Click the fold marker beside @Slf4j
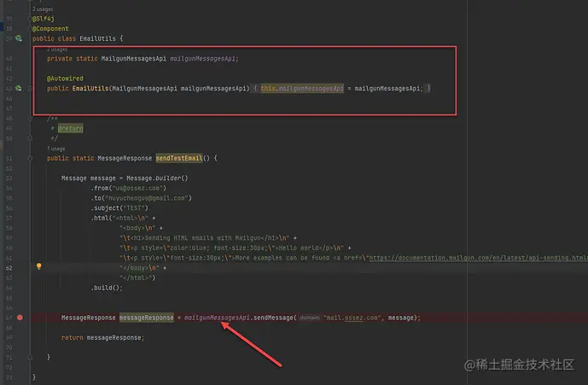 [30, 19]
